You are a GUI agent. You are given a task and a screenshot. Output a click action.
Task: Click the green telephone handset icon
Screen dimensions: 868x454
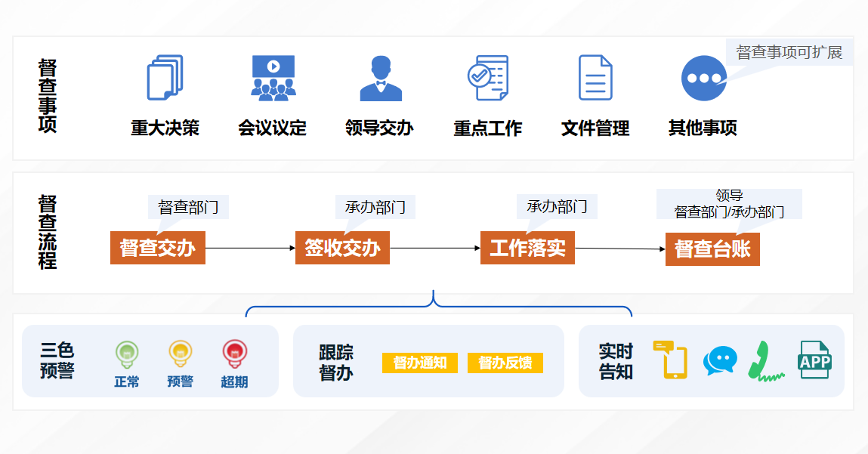(767, 360)
